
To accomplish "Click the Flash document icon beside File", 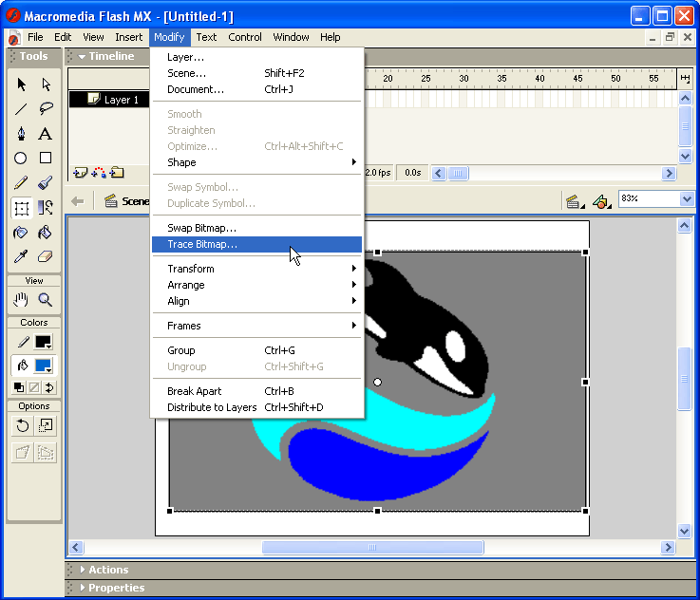I will click(14, 37).
